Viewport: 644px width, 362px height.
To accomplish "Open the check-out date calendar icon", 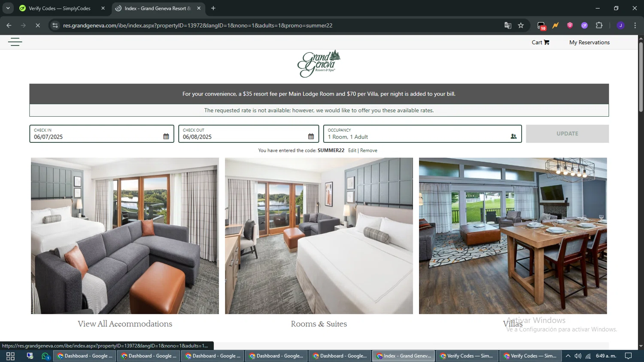I will pyautogui.click(x=311, y=136).
